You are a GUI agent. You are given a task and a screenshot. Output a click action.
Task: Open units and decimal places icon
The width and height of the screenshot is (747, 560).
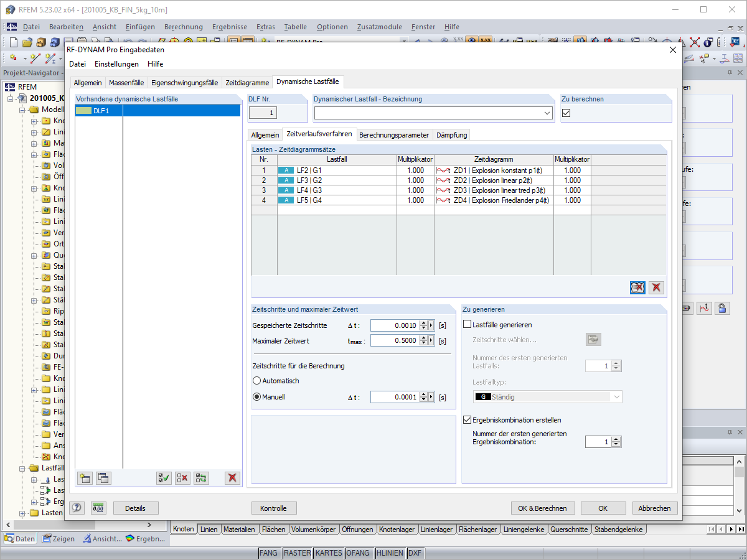click(x=98, y=508)
